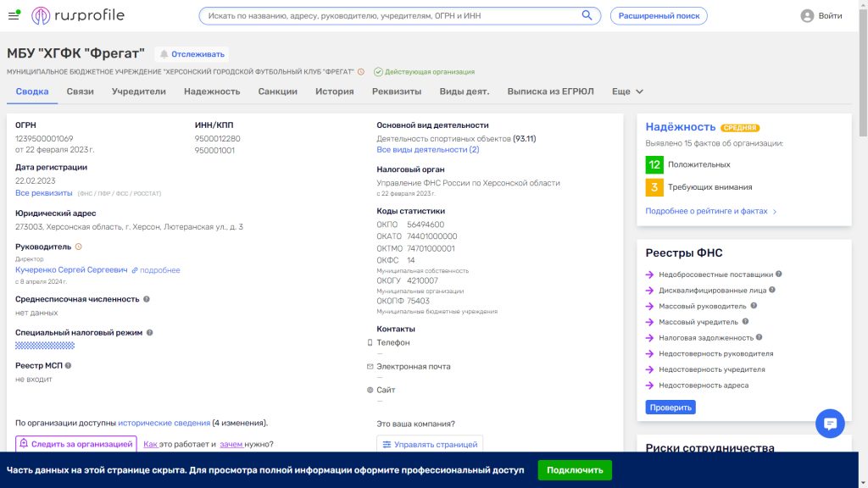Click the search magnifier icon

[x=587, y=15]
